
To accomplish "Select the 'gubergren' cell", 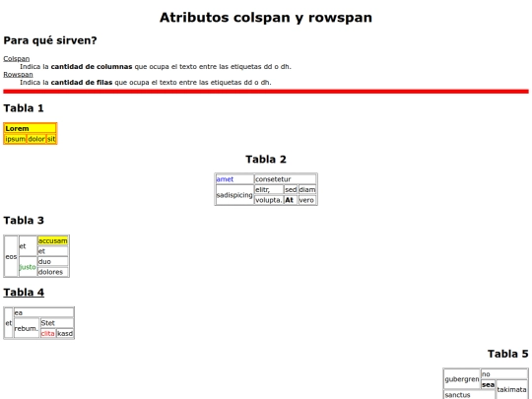I will point(462,379).
